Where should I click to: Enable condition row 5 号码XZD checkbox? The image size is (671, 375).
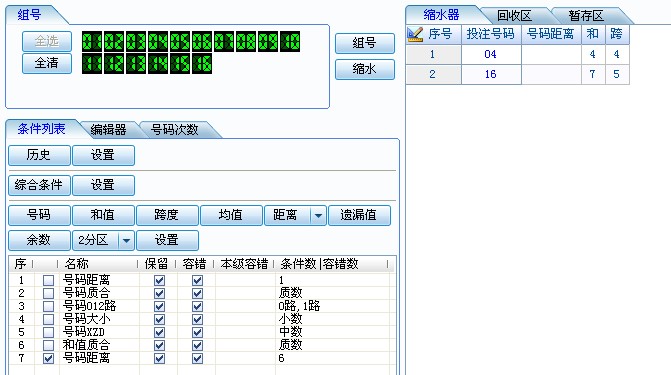coord(48,332)
